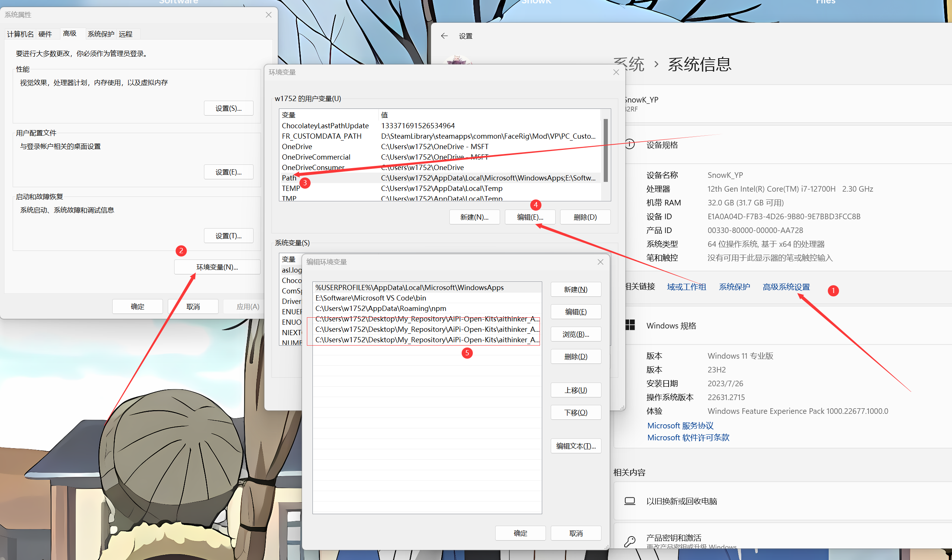Click 上移(U) button

click(576, 390)
